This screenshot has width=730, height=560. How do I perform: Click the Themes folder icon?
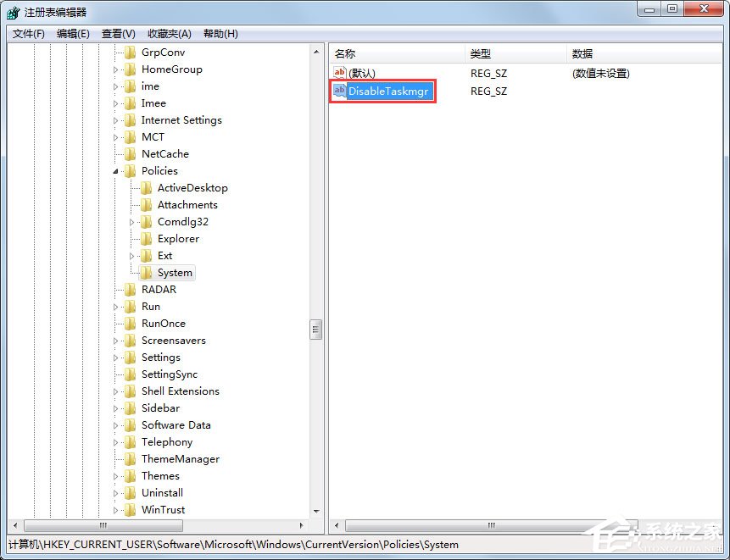pyautogui.click(x=131, y=476)
